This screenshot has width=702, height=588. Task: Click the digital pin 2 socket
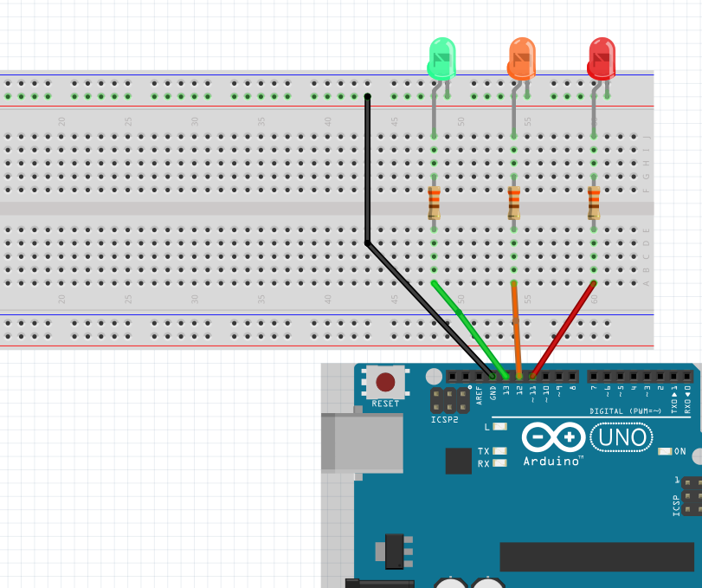click(660, 376)
